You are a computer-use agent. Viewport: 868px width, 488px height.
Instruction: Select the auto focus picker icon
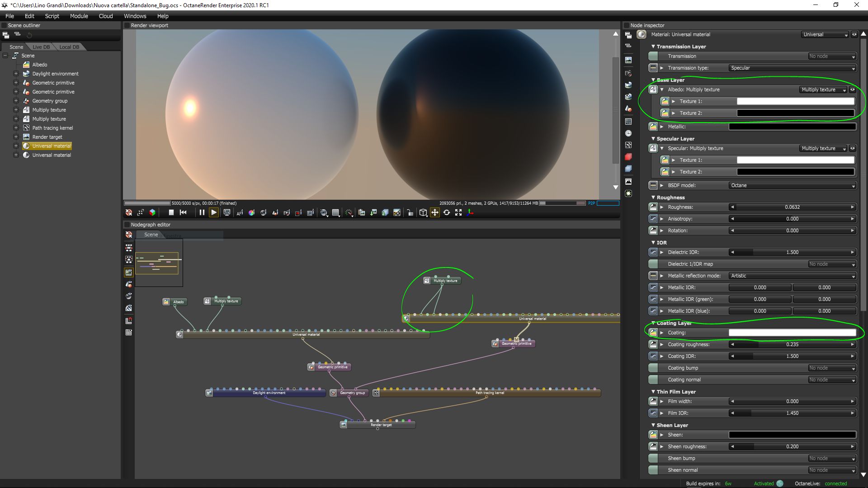point(240,212)
